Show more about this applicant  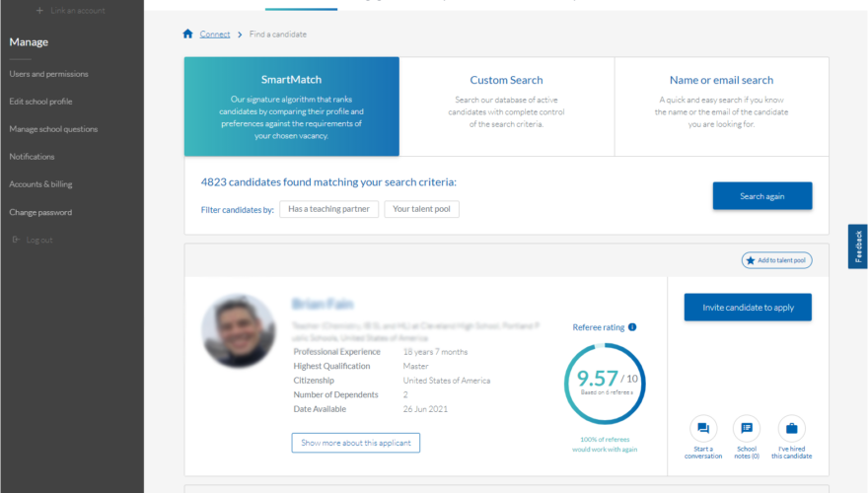[x=355, y=443]
